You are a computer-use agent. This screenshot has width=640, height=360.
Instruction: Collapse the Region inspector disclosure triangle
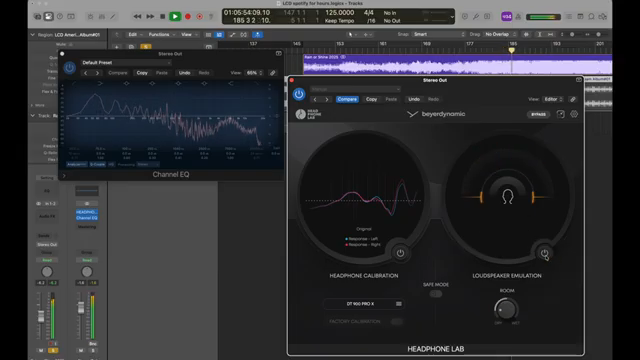point(33,35)
